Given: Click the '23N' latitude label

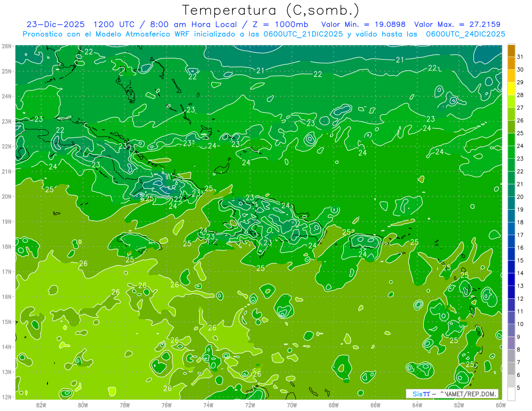Looking at the screenshot, I should coord(6,121).
